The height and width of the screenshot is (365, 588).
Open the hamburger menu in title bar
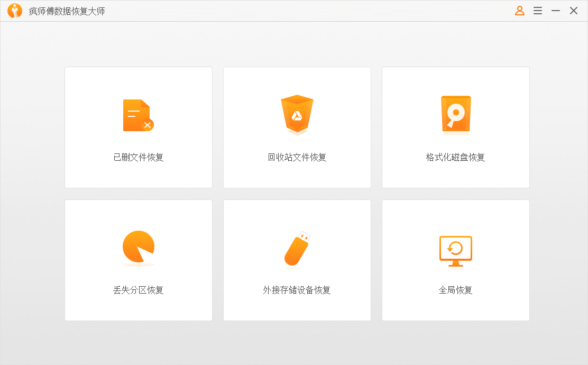tap(537, 10)
